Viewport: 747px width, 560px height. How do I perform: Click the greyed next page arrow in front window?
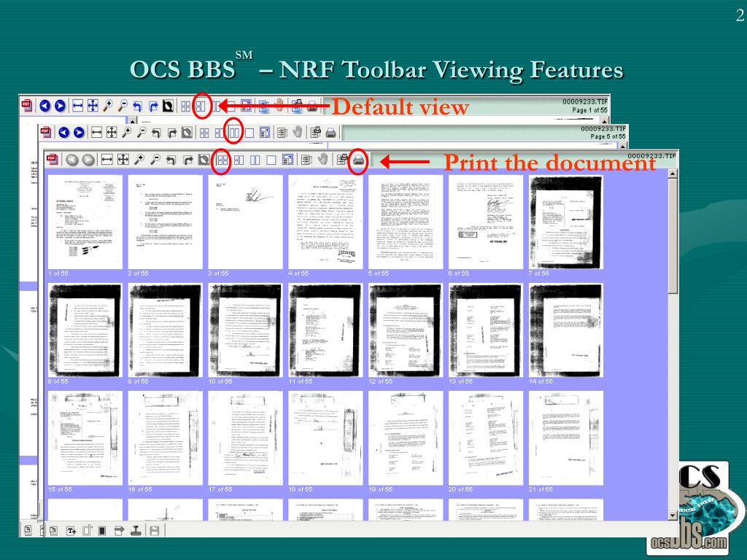point(88,160)
